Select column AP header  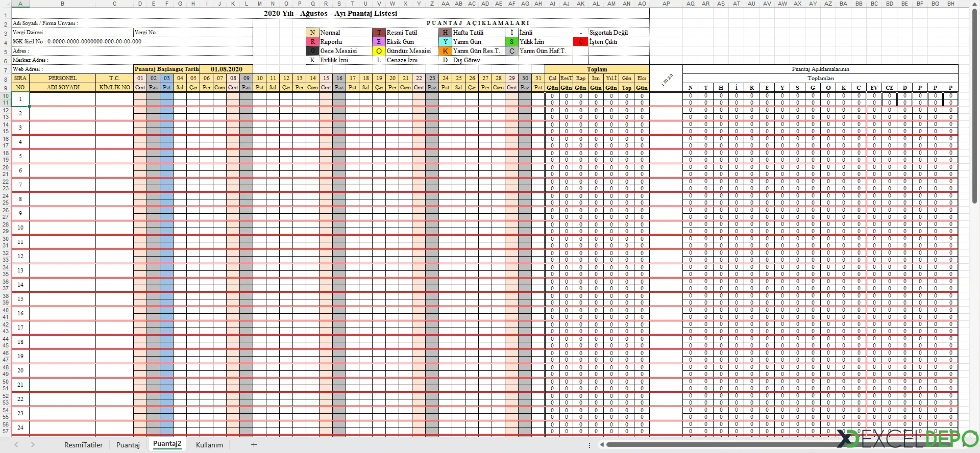[x=666, y=4]
